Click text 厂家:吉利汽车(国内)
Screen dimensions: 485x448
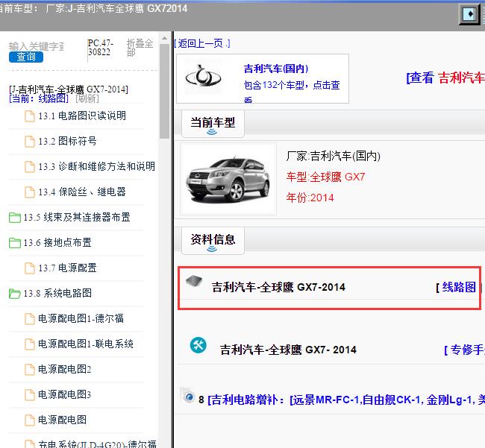pyautogui.click(x=334, y=156)
